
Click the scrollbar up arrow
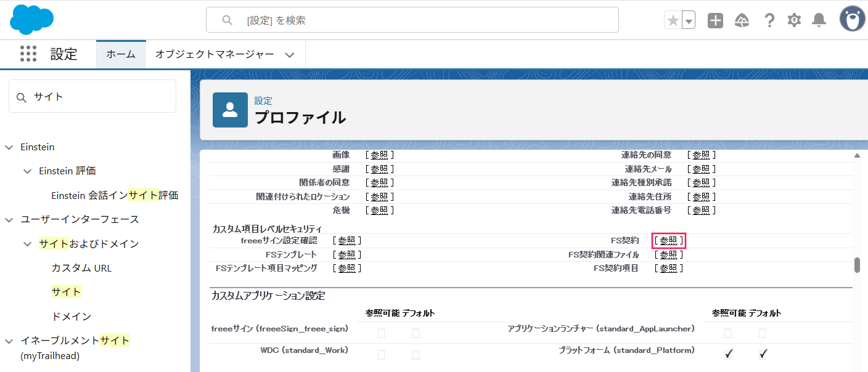pyautogui.click(x=857, y=156)
